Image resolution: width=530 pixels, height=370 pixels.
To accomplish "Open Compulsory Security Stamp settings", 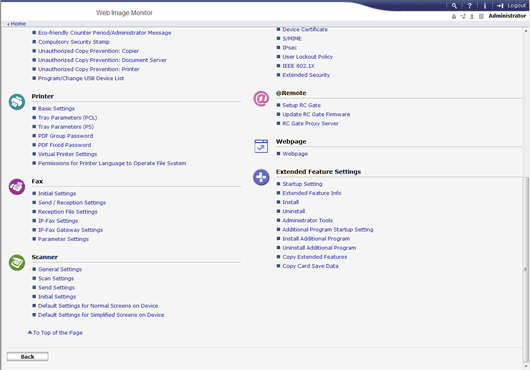I will tap(74, 42).
